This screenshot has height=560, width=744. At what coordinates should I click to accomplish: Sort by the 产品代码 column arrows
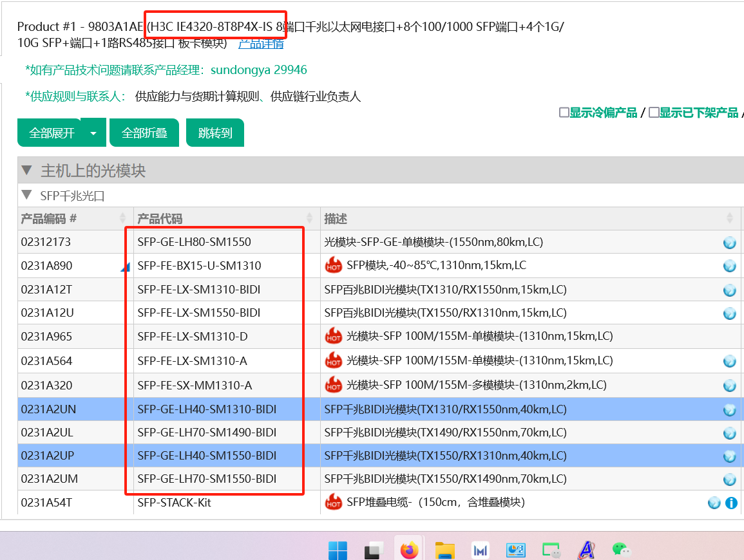click(x=309, y=218)
